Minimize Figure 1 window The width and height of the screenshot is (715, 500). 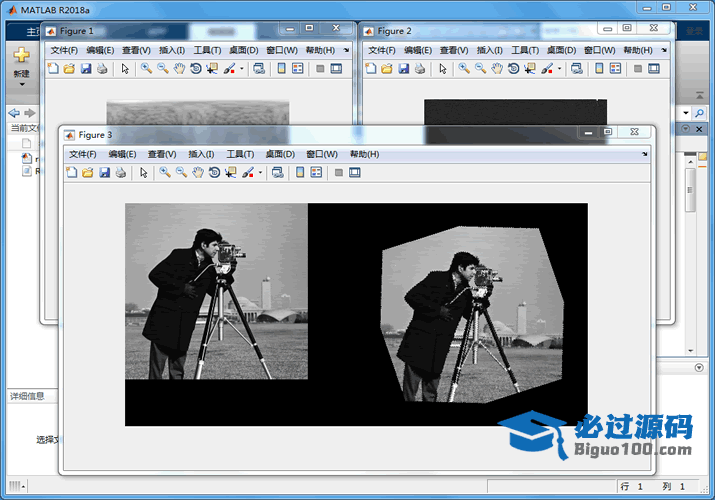tap(290, 28)
